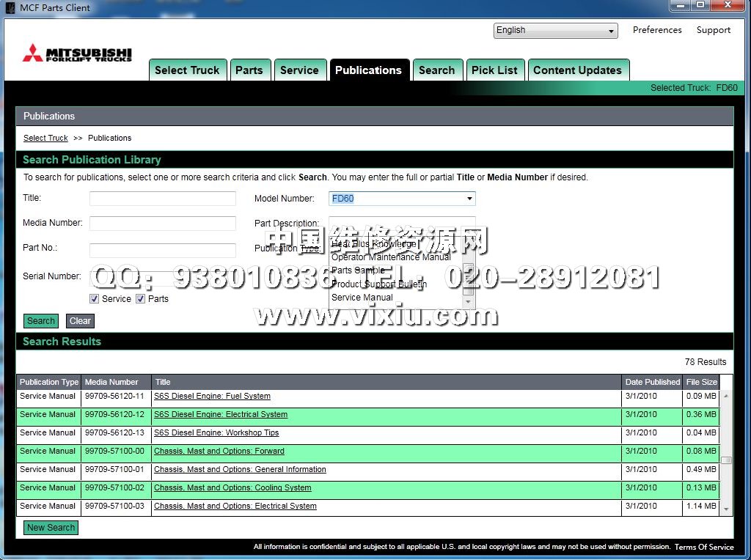
Task: Open the English language dropdown
Action: pyautogui.click(x=555, y=31)
